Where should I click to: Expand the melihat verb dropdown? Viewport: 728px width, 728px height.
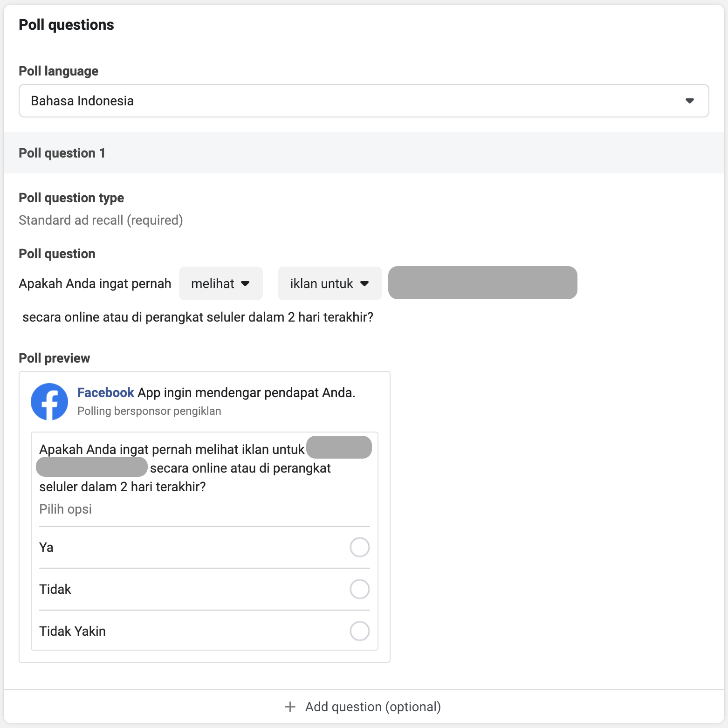[220, 283]
